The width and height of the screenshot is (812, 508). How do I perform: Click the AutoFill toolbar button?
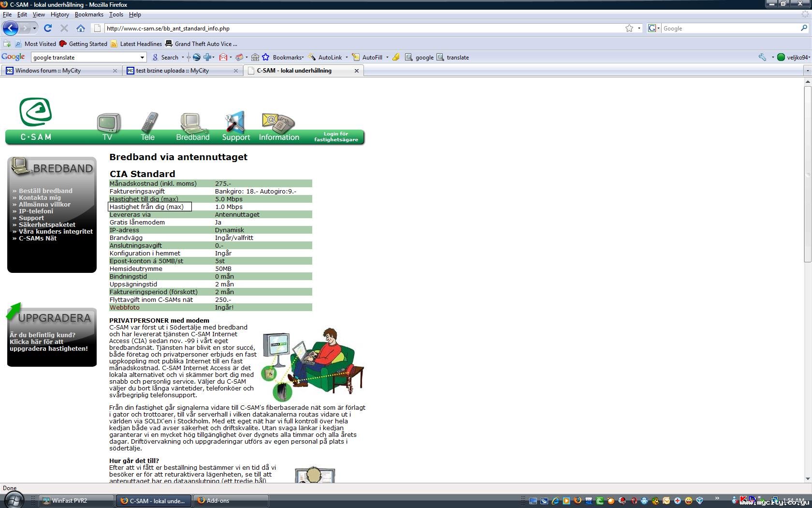[367, 57]
